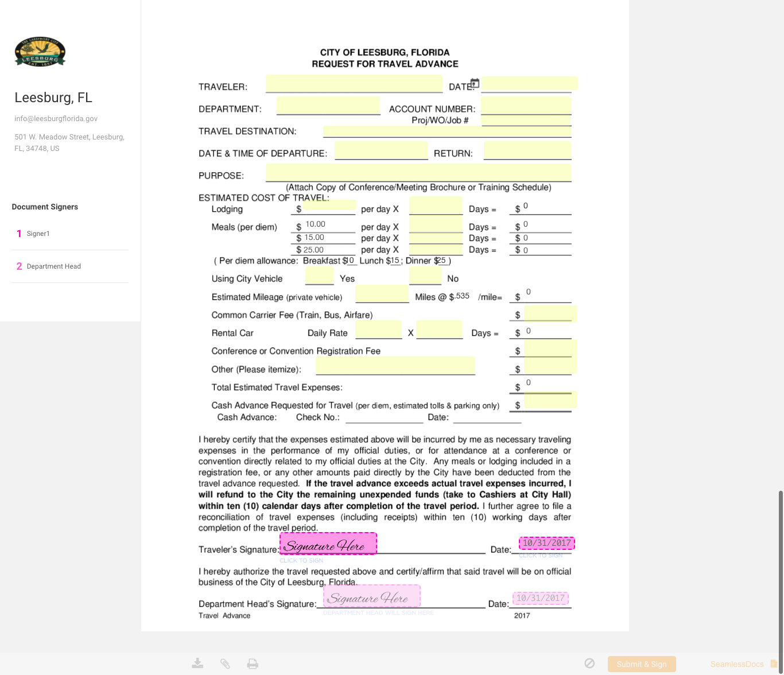Click the Common Carrier Fee amount field
The width and height of the screenshot is (784, 675).
click(x=551, y=313)
